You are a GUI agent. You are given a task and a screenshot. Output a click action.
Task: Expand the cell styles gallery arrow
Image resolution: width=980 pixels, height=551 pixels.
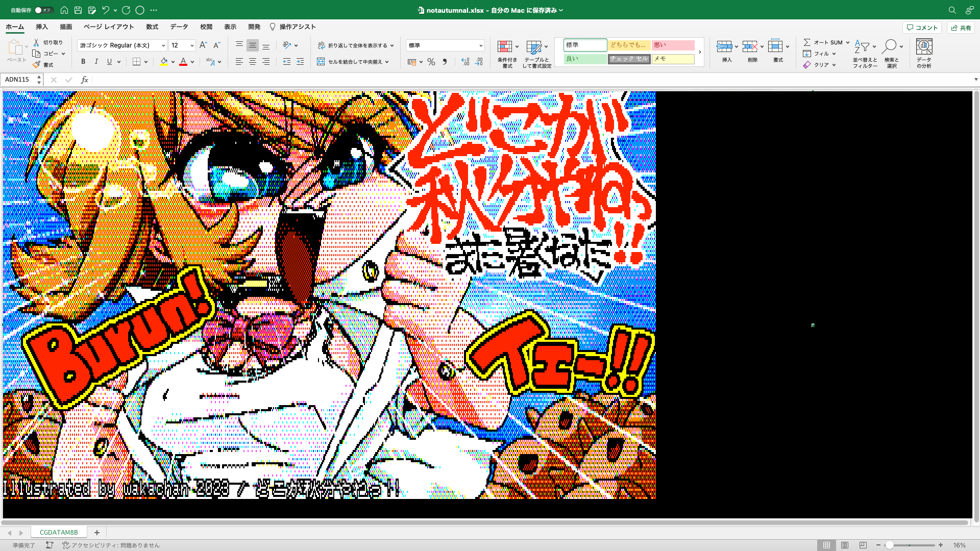point(700,52)
